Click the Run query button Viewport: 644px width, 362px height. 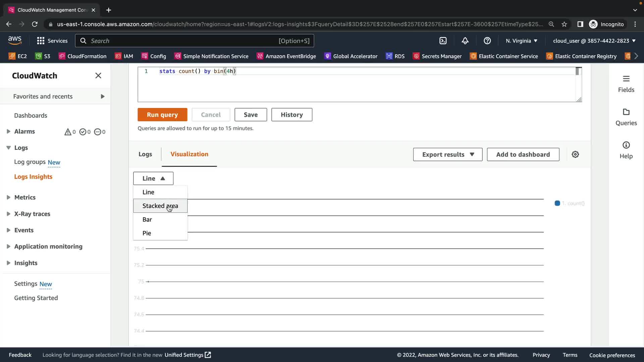pyautogui.click(x=162, y=115)
